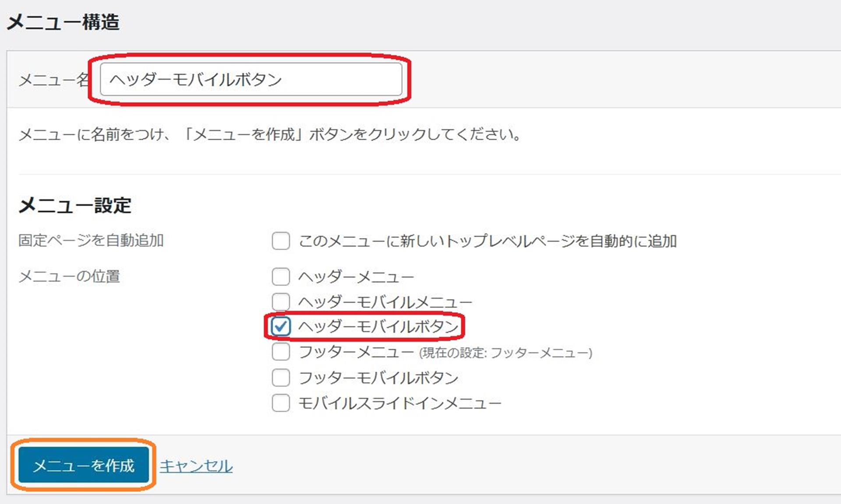
Task: Click the メニュー設定 heading
Action: [x=75, y=205]
